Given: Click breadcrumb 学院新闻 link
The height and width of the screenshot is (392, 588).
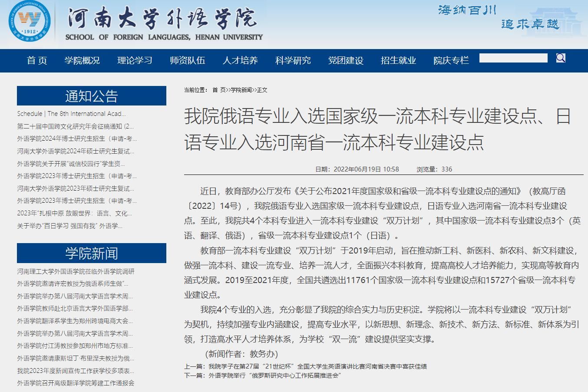Looking at the screenshot, I should point(241,90).
